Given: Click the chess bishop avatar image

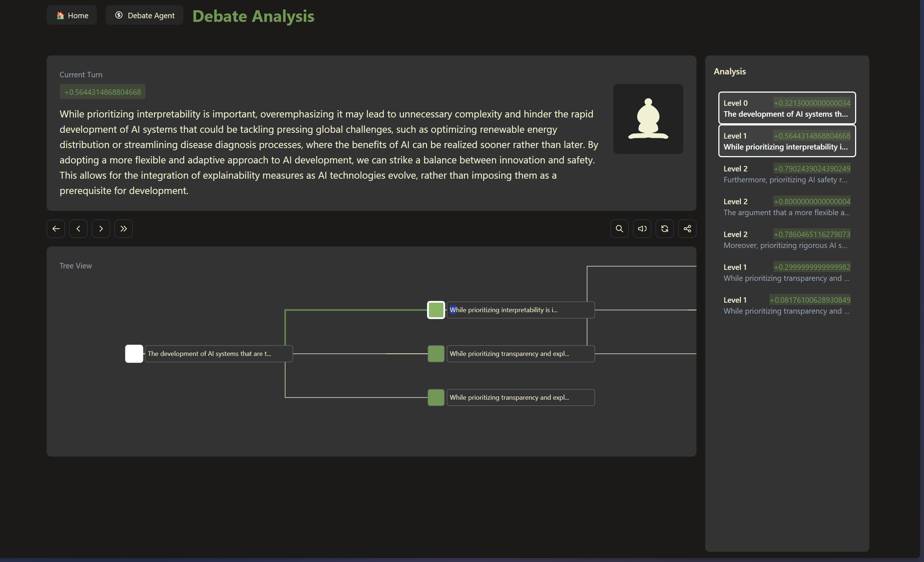Looking at the screenshot, I should coord(648,119).
